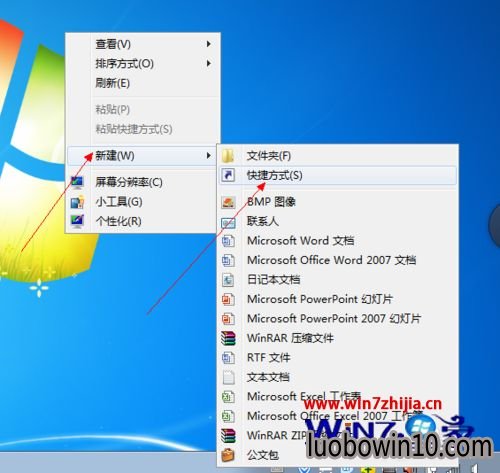
Task: Open 屏幕分辨率(C) settings
Action: pyautogui.click(x=143, y=182)
